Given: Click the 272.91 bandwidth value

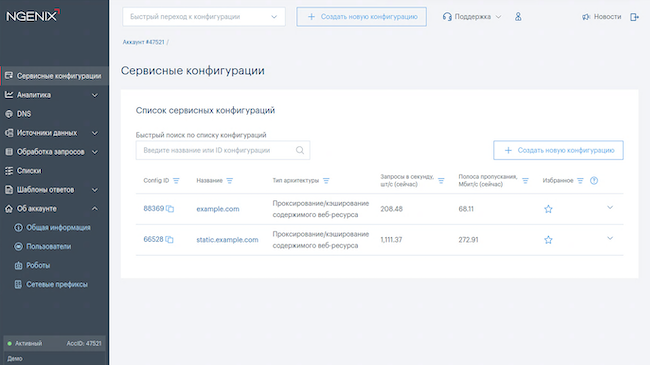Looking at the screenshot, I should pos(468,239).
